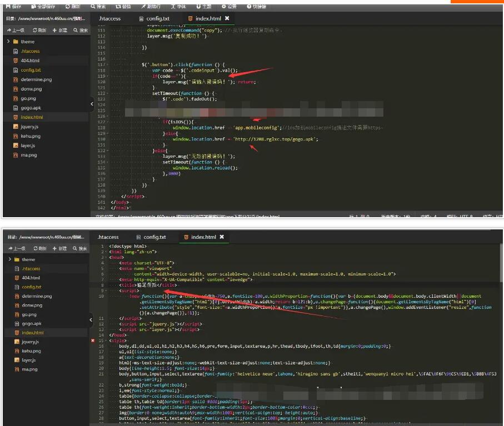The image size is (504, 426).
Task: Click the 刷新 refresh icon in the upper file panel
Action: click(36, 31)
